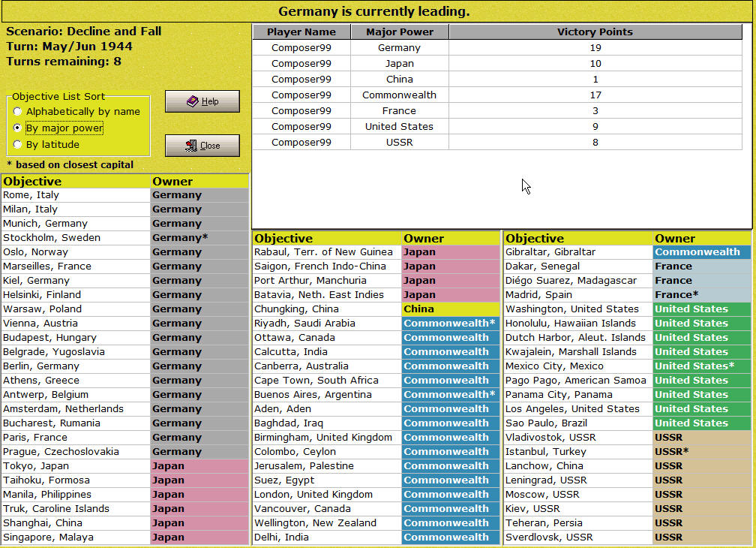Select the USSR major power cell

coord(399,143)
